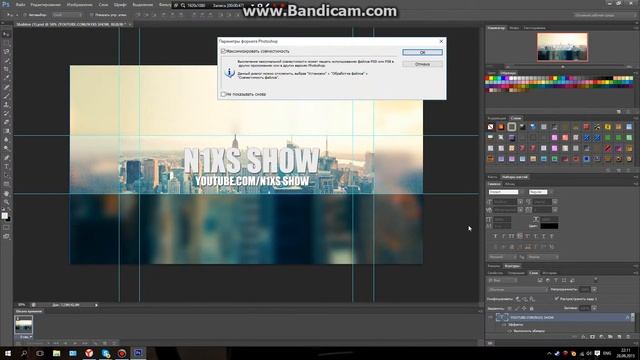
Task: Open the File menu
Action: (20, 4)
